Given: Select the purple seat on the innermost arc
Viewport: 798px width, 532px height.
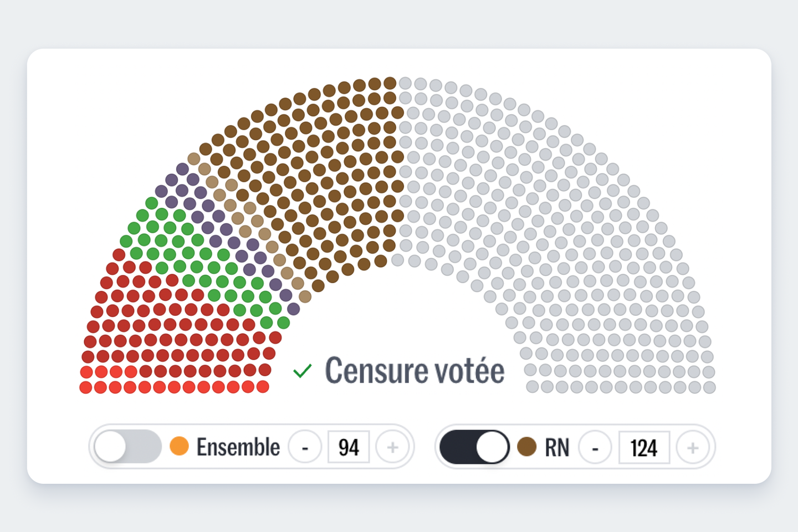Looking at the screenshot, I should (293, 309).
